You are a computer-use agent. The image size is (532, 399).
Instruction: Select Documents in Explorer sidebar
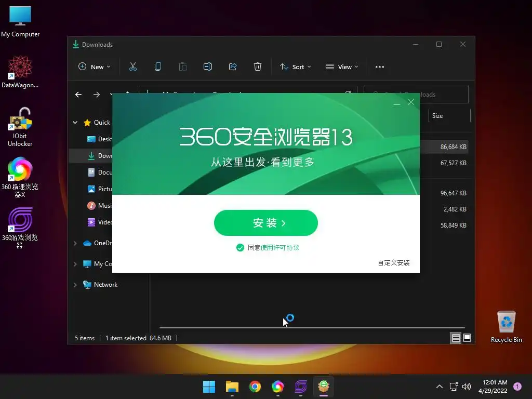[x=99, y=172]
